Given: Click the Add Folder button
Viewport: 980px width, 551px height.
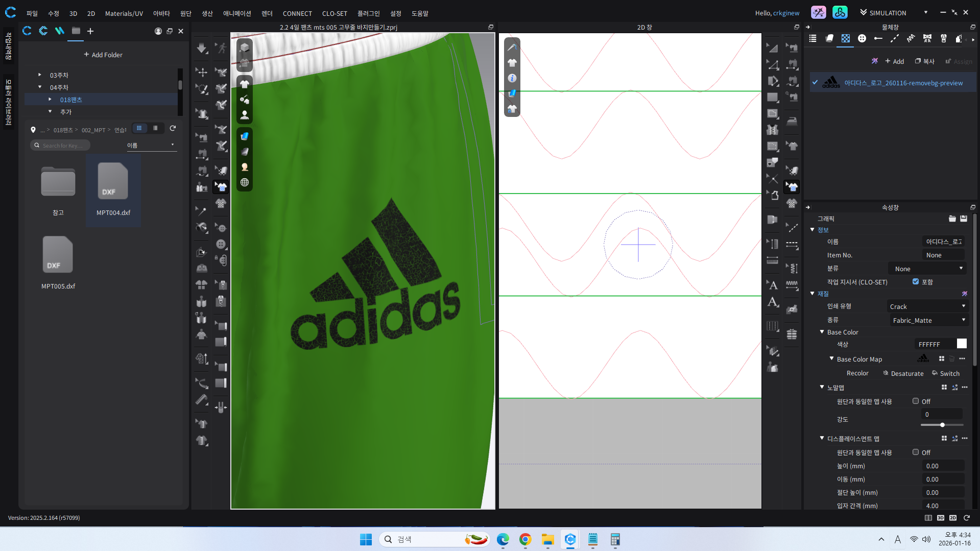Looking at the screenshot, I should point(103,55).
